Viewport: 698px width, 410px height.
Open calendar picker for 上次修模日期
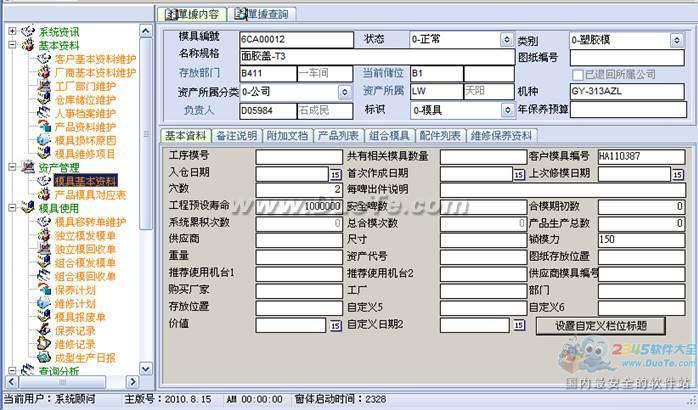(x=679, y=174)
